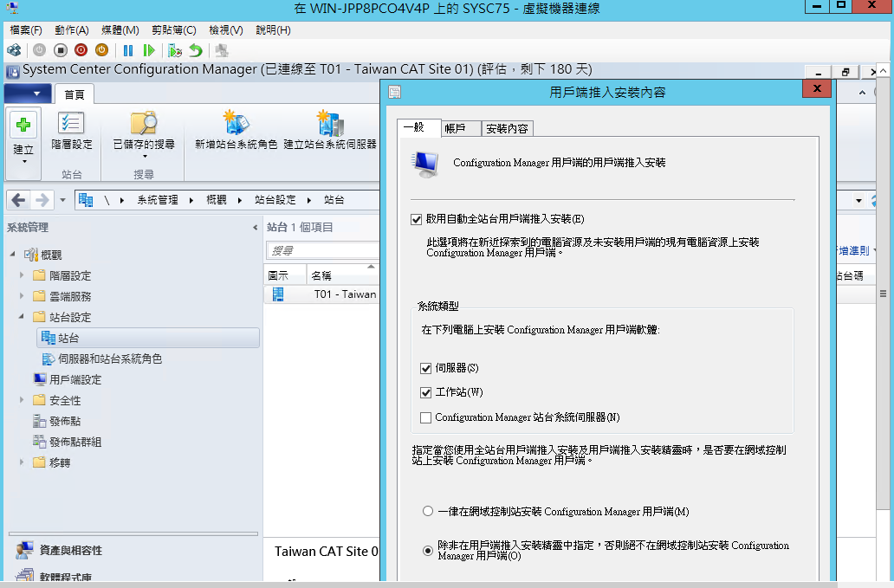Select 伺服器和站台系統角色 in the tree
894x588 pixels.
click(x=110, y=359)
